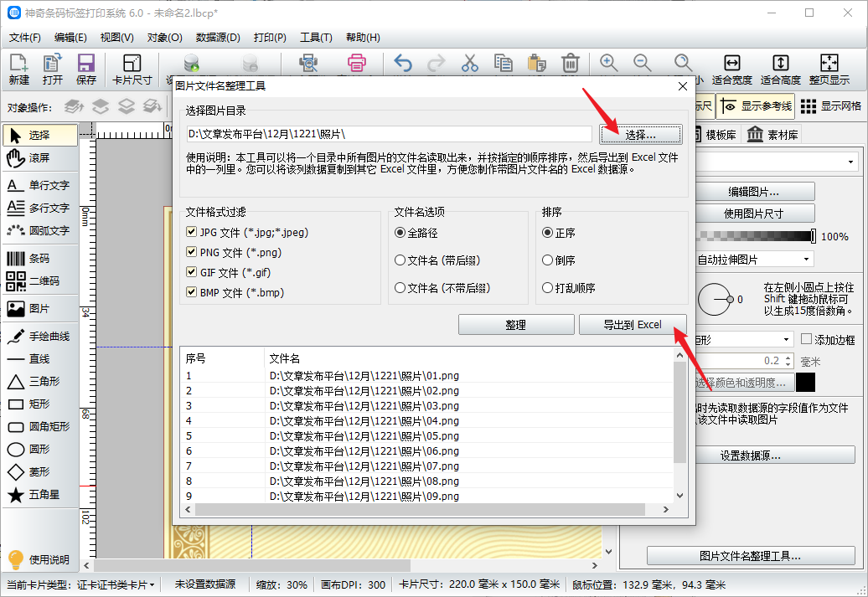Switch to the 素材库 tab
The image size is (868, 597).
(x=772, y=135)
